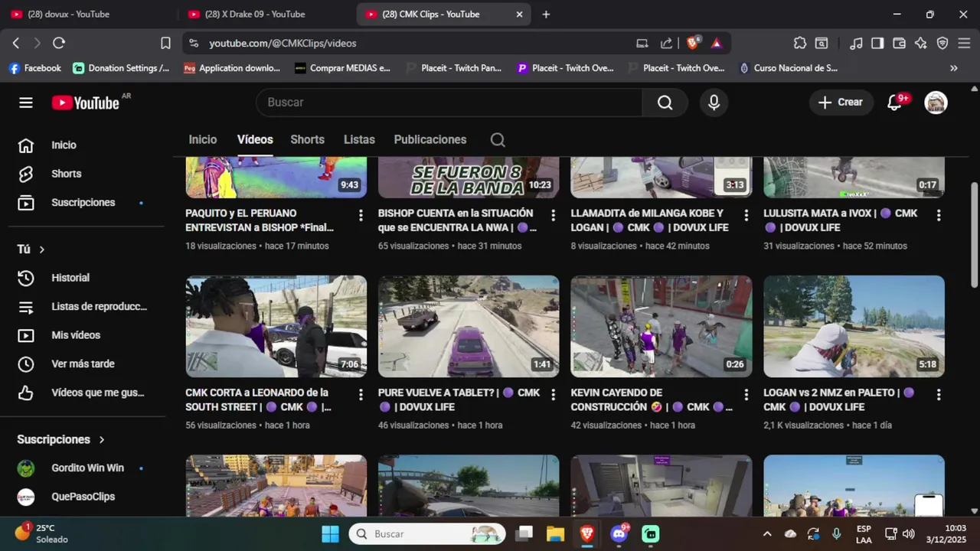980x551 pixels.
Task: Switch to the dovux - YouTube browser tab
Action: (87, 15)
